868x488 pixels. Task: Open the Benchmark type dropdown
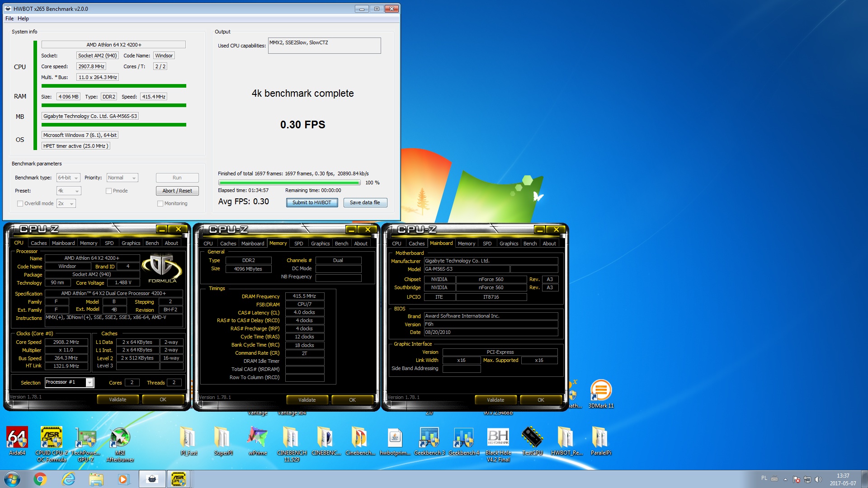(x=68, y=178)
